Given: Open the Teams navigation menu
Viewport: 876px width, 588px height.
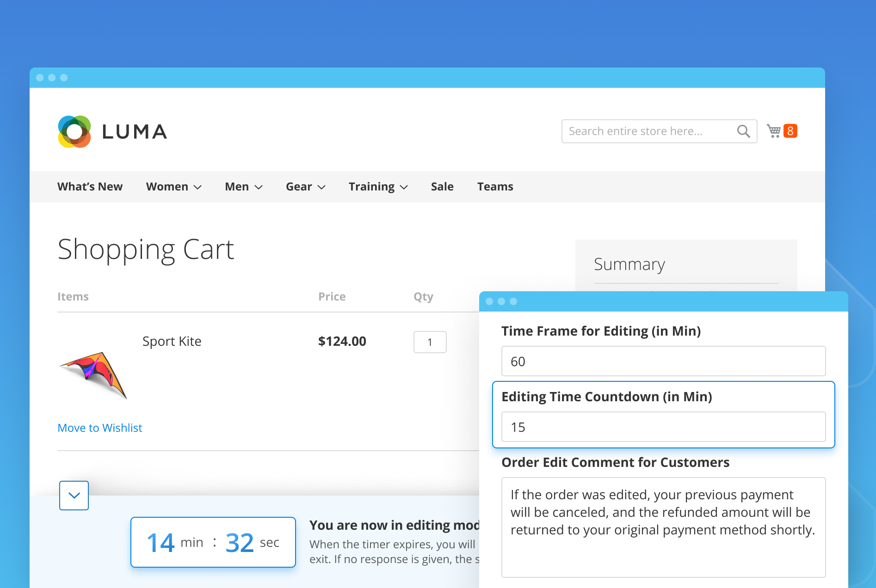Looking at the screenshot, I should pyautogui.click(x=495, y=186).
